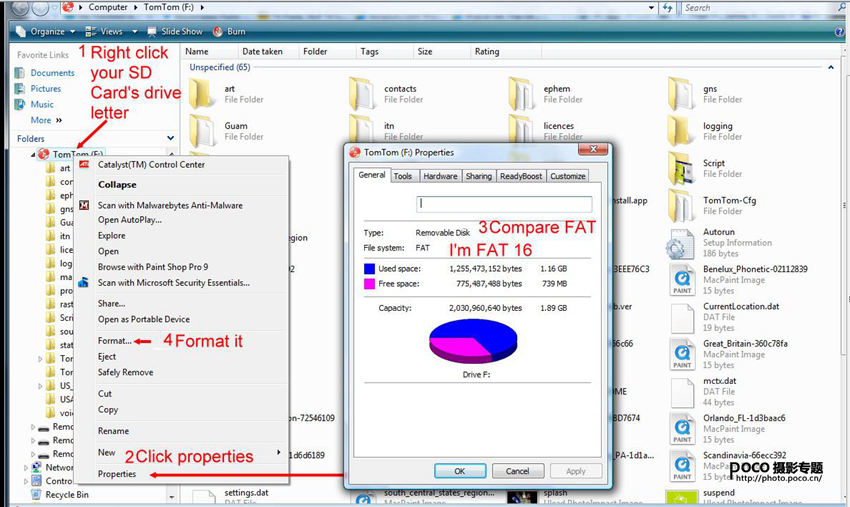850x507 pixels.
Task: Switch to the Hardware tab
Action: click(440, 176)
